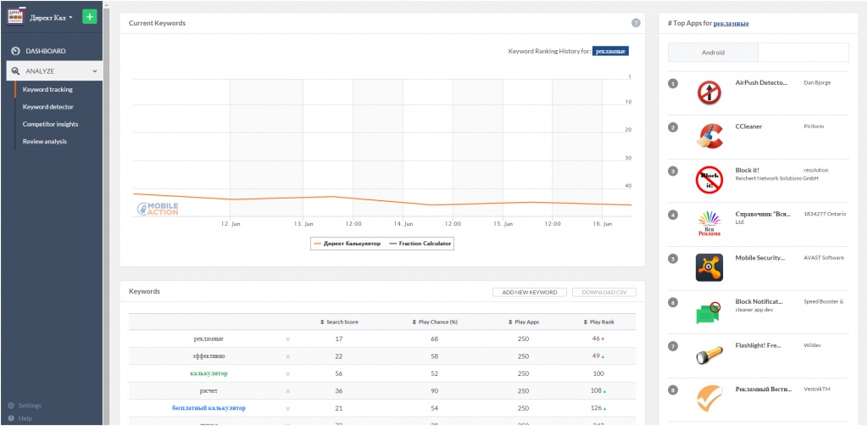Click the Dashboard gauge icon
The image size is (868, 426).
pos(15,51)
